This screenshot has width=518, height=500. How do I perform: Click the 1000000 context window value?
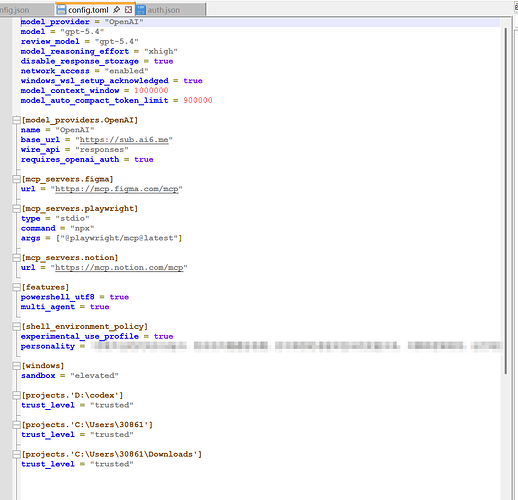[151, 91]
